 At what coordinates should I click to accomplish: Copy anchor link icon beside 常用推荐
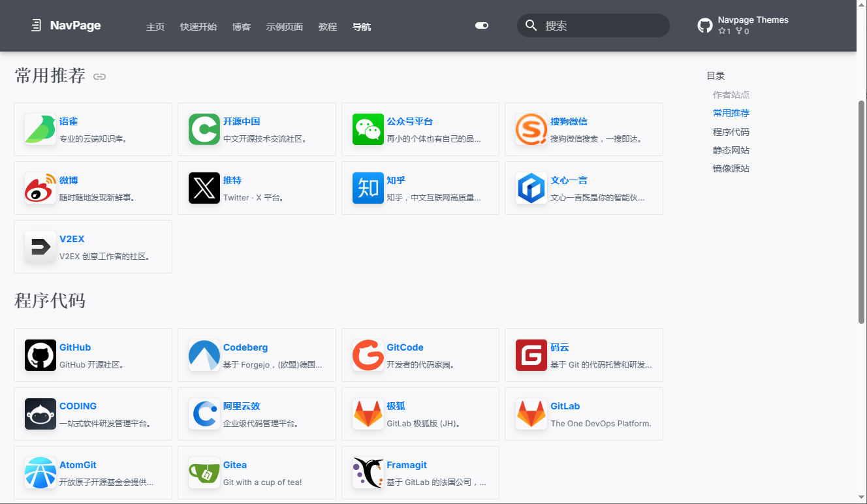(99, 76)
